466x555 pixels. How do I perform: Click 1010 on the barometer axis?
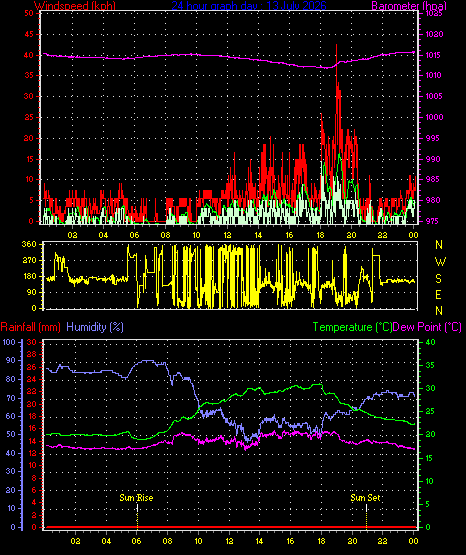pyautogui.click(x=434, y=75)
